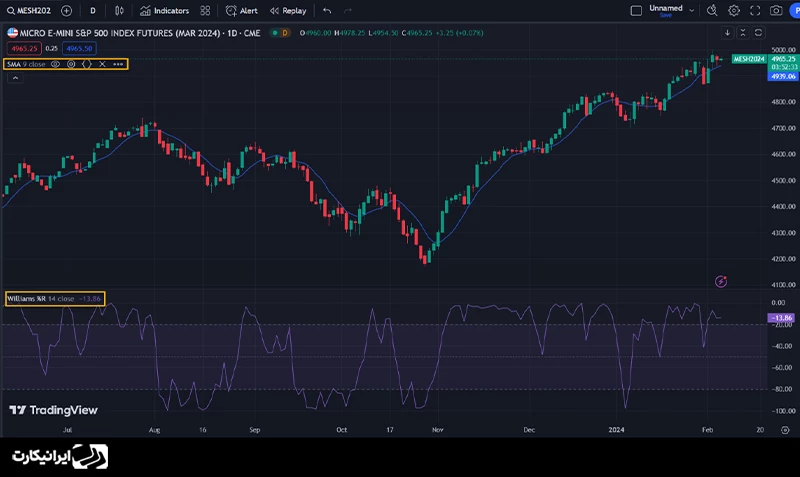This screenshot has height=477, width=800.
Task: Open SMA indicator settings
Action: point(71,64)
